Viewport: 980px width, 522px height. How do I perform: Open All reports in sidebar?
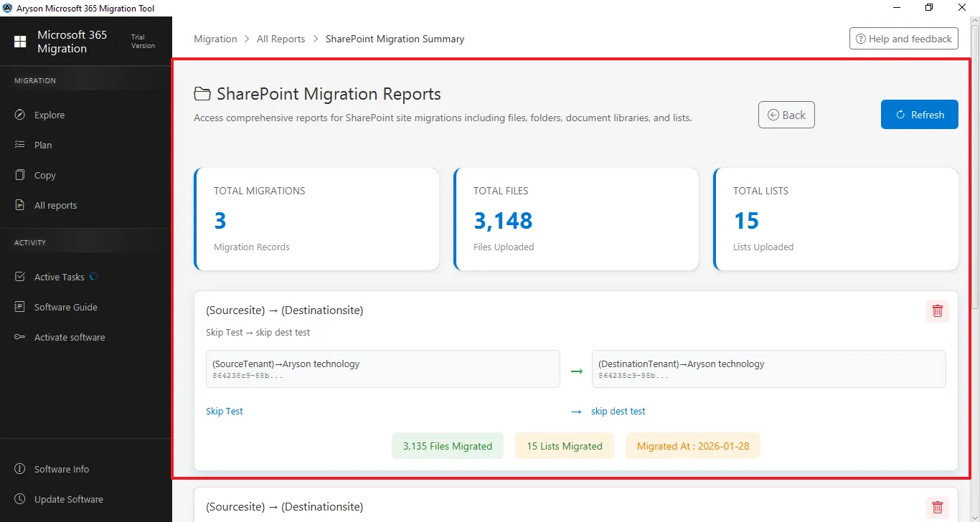(x=55, y=205)
